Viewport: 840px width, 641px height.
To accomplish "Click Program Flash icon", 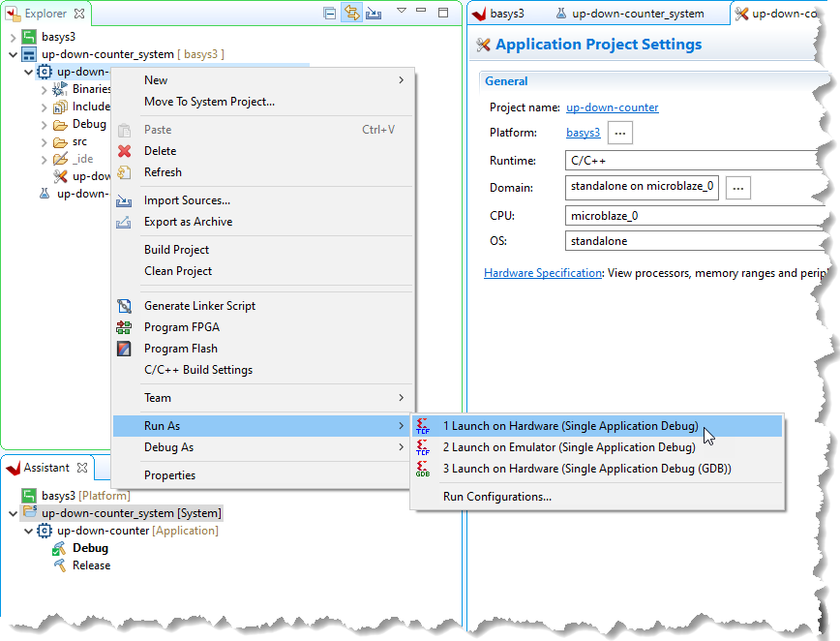I will (124, 349).
